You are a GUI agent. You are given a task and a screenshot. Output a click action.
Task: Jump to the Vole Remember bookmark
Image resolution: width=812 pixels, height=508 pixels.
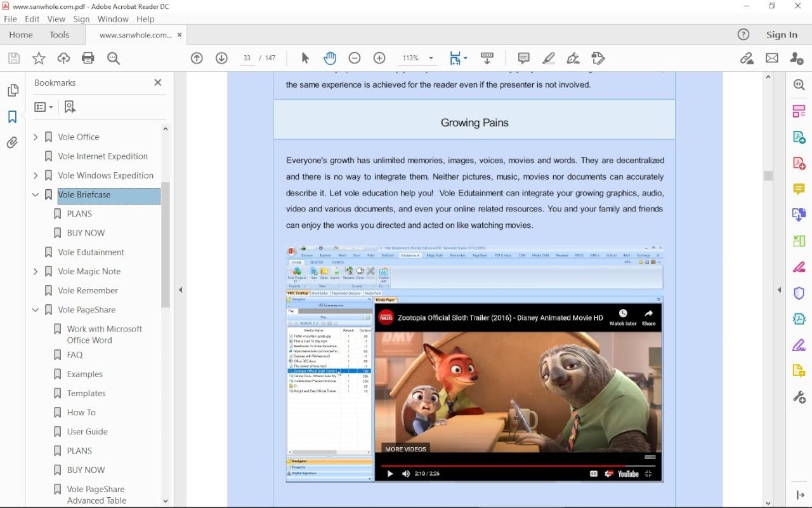tap(88, 291)
